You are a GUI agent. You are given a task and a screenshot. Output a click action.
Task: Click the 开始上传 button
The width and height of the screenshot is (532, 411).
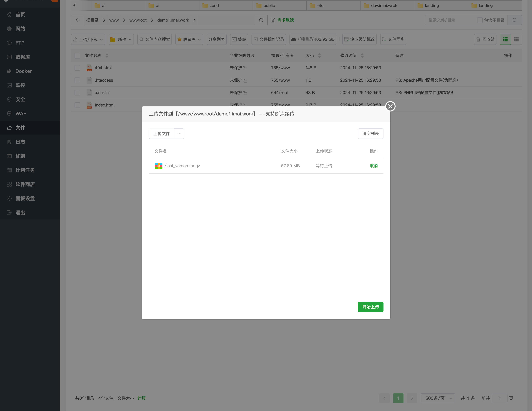pyautogui.click(x=370, y=307)
